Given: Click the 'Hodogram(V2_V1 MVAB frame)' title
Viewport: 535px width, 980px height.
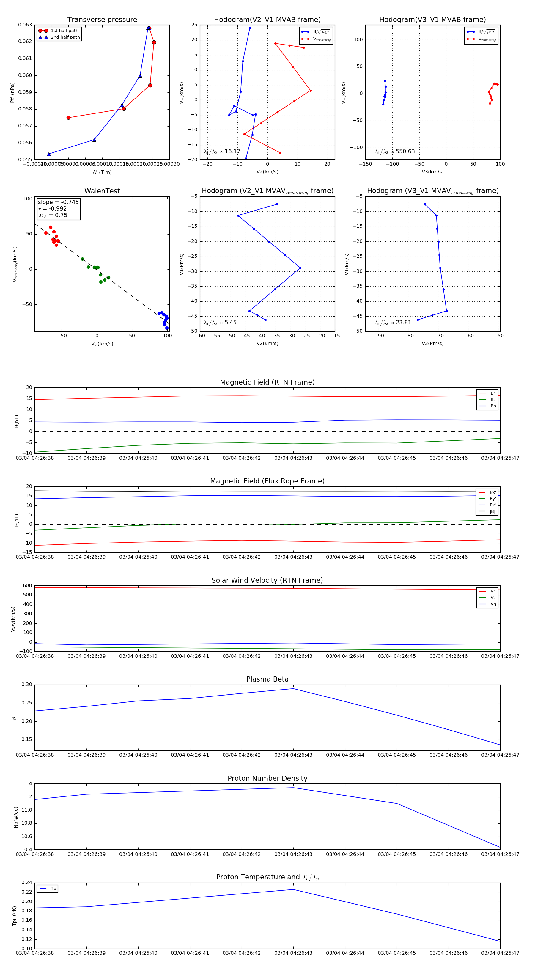Looking at the screenshot, I should [267, 20].
